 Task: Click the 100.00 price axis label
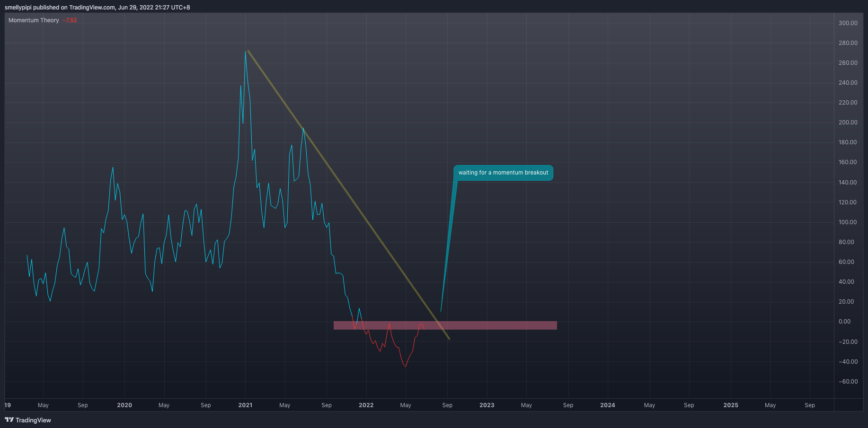tap(848, 222)
